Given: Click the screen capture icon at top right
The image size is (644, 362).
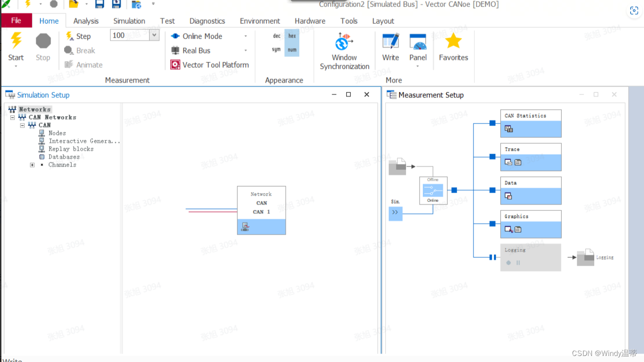Looking at the screenshot, I should point(634,11).
